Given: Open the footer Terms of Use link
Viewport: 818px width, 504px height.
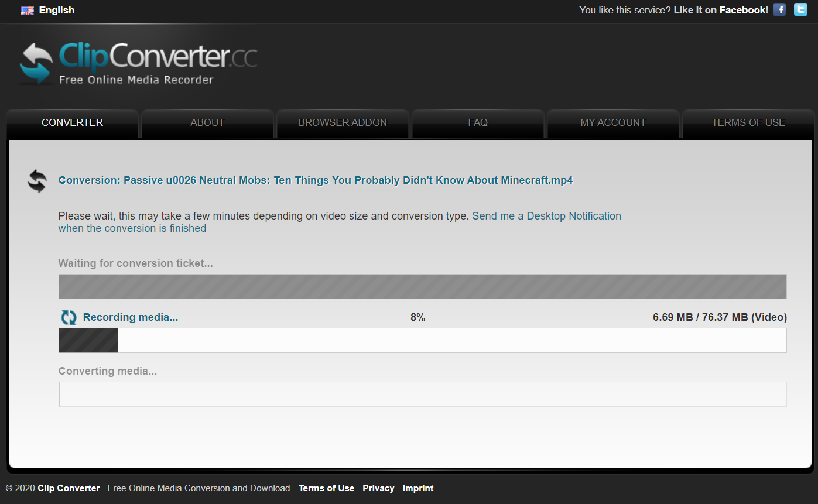Looking at the screenshot, I should [x=326, y=488].
